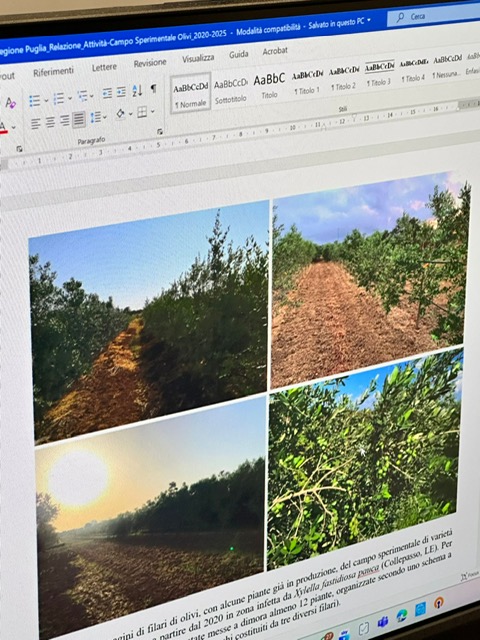Image resolution: width=480 pixels, height=640 pixels.
Task: Apply the Normale style
Action: (191, 93)
